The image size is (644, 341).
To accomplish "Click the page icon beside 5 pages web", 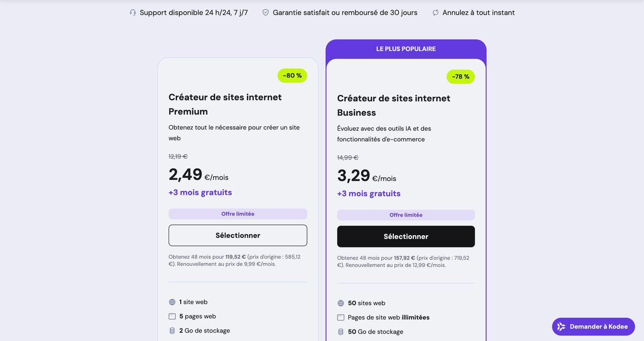I will click(x=172, y=316).
